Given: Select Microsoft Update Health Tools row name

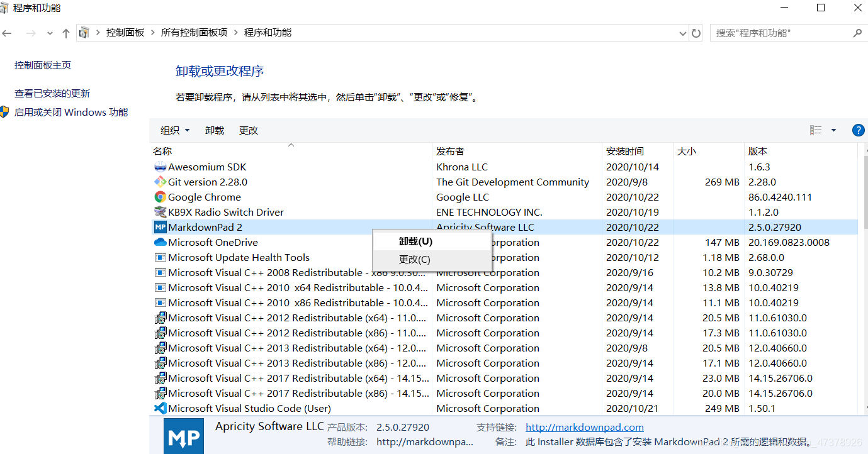Looking at the screenshot, I should [x=239, y=257].
